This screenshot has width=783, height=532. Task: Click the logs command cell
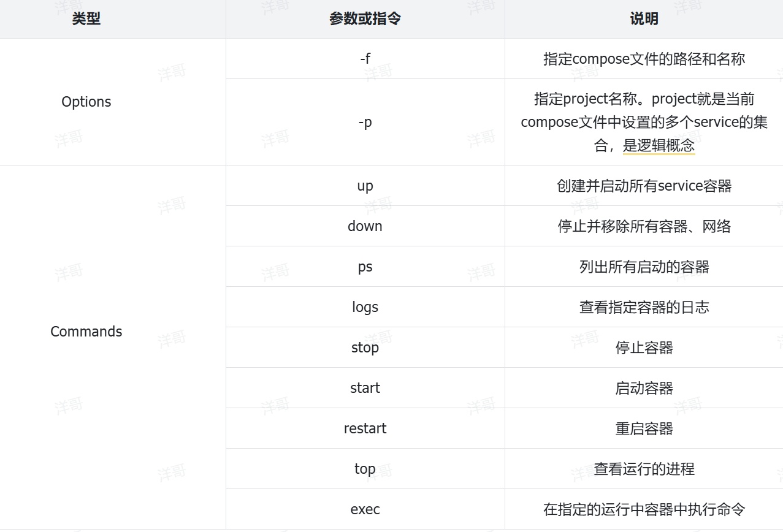click(365, 307)
